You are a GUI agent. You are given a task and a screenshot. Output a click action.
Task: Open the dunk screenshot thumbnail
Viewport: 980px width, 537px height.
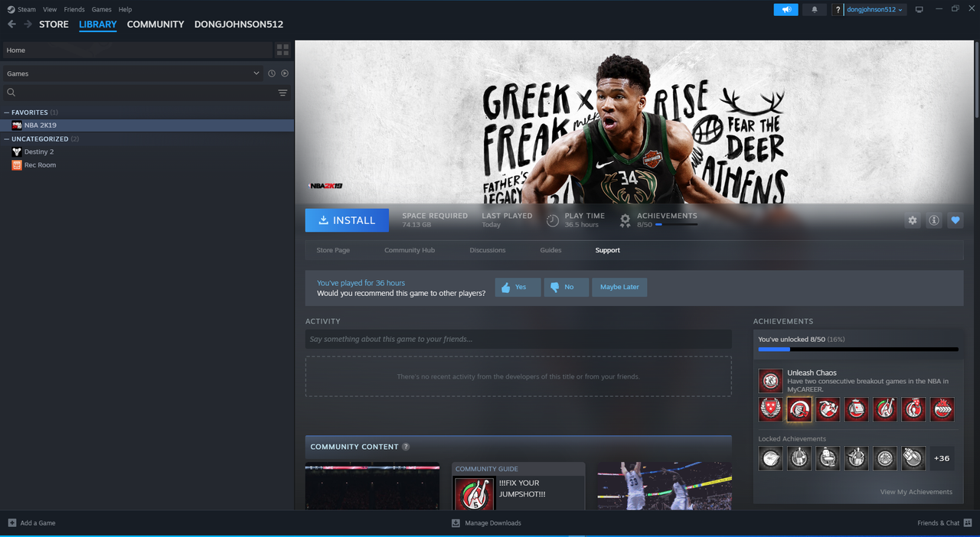pyautogui.click(x=665, y=486)
